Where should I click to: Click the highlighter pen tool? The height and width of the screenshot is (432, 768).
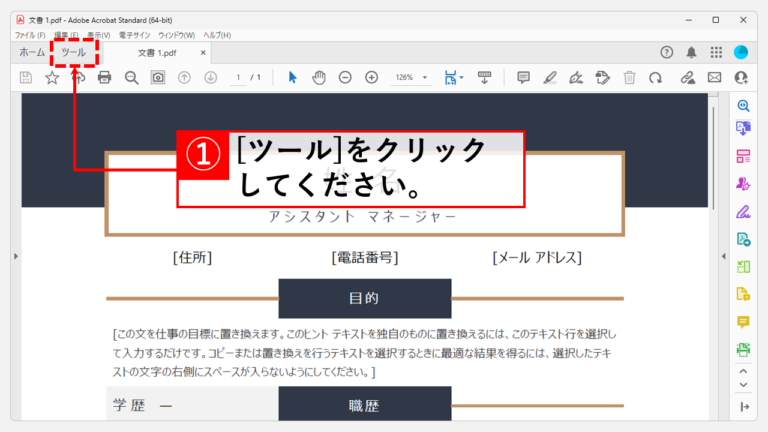550,77
